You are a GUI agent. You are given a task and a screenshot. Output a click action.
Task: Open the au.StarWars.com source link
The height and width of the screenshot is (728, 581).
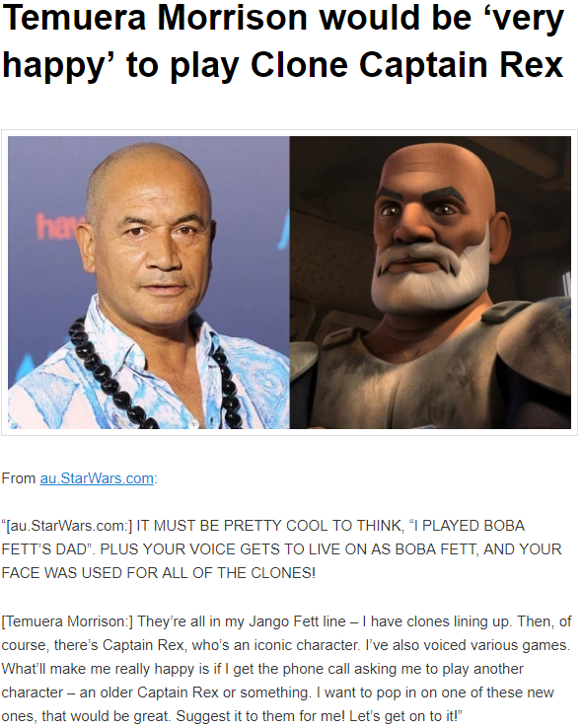coord(97,478)
